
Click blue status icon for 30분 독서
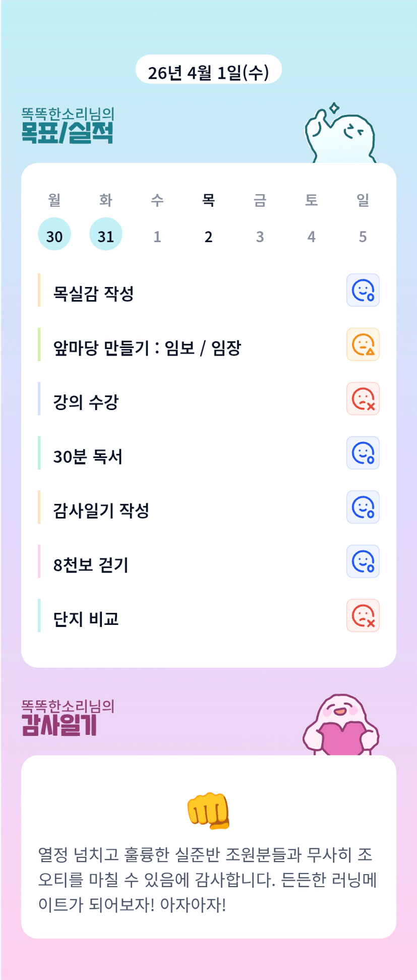[363, 453]
